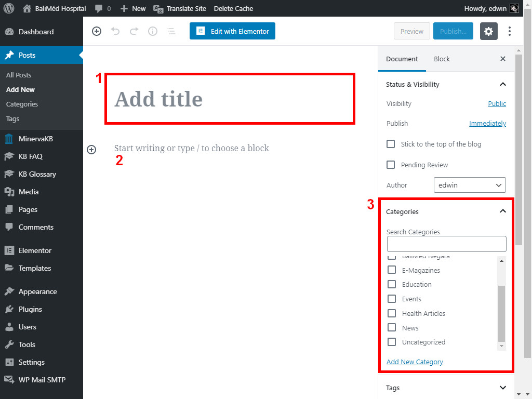Click the WordPress logo in admin bar
Screen dimensions: 532x399
click(x=9, y=8)
